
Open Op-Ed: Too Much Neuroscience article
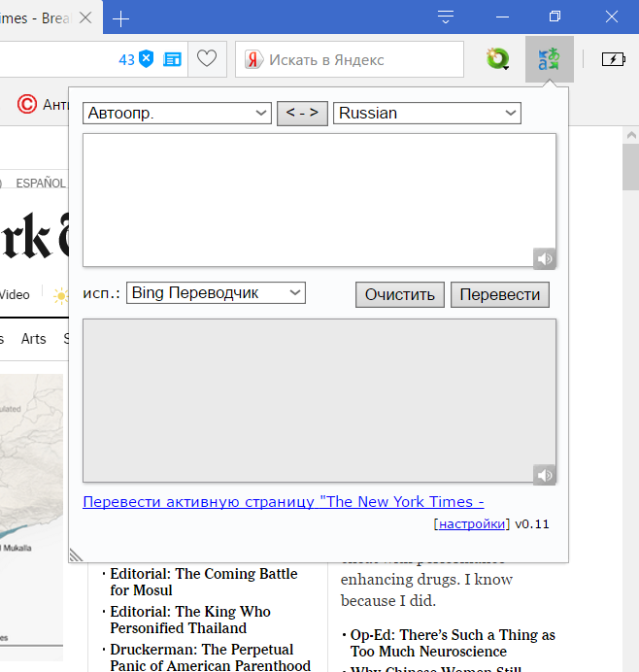(x=453, y=643)
